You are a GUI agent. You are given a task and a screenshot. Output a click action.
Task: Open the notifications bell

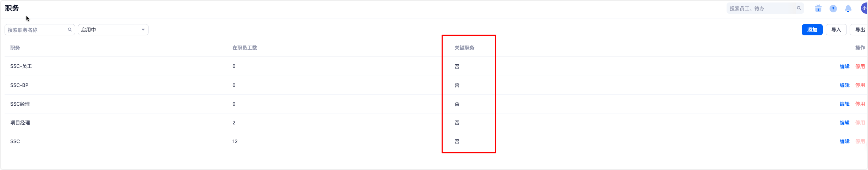coord(848,8)
